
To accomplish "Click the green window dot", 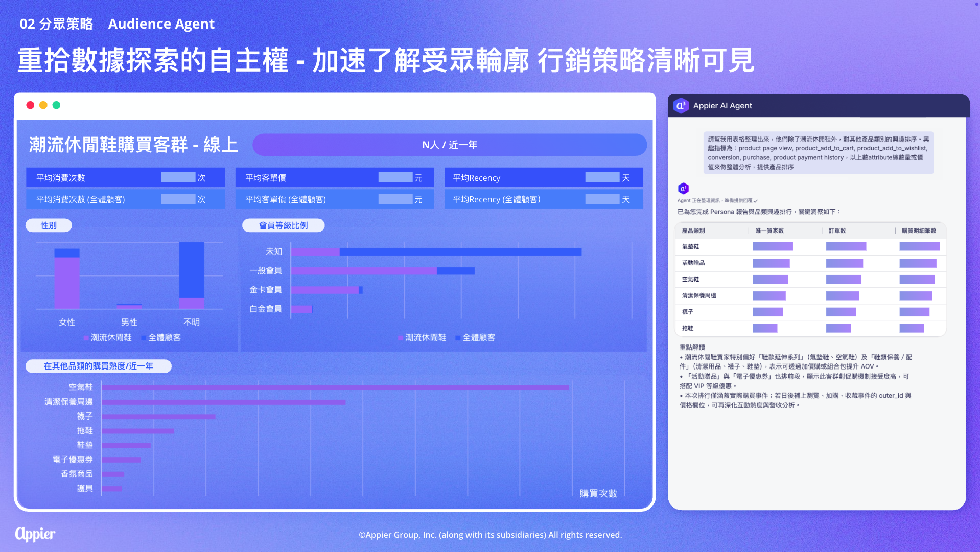I will (56, 105).
